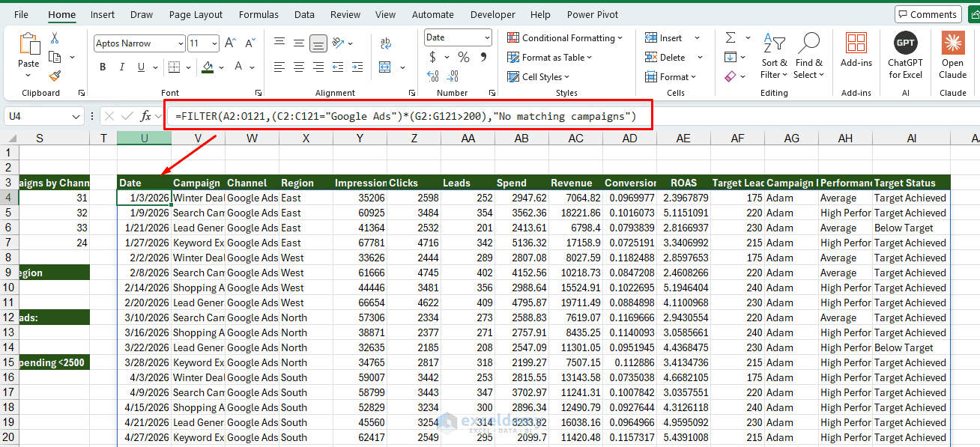Screen dimensions: 980x447
Task: Open the Font dialog launcher
Action: pos(258,93)
